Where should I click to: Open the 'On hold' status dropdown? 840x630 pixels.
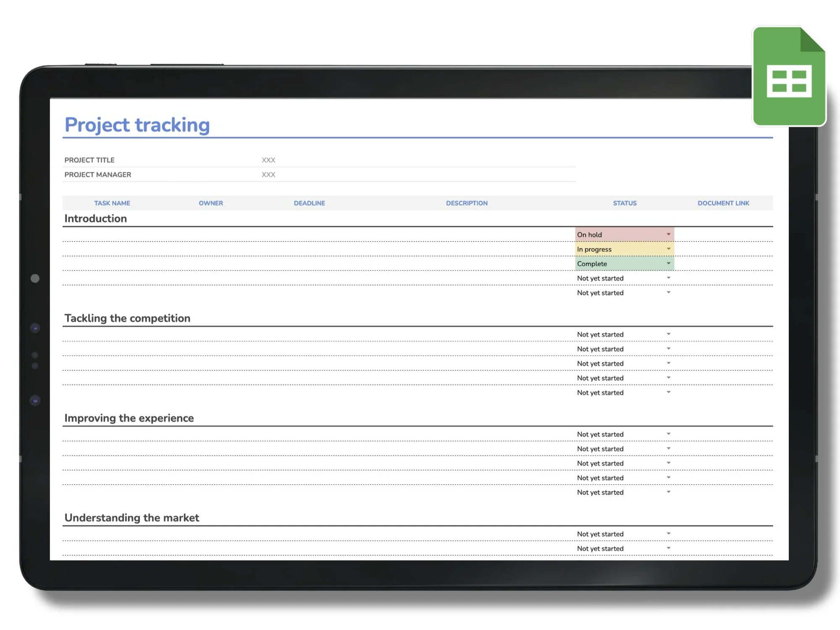coord(668,234)
